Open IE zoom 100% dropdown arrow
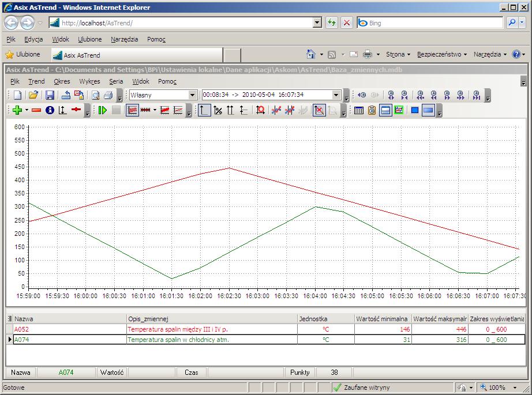Screen dimensions: 532x395 515,387
